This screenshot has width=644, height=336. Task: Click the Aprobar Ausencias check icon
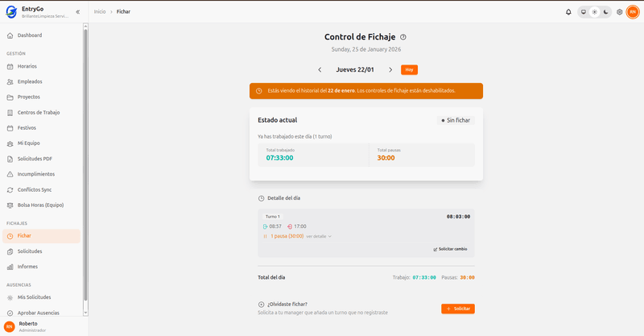10,313
